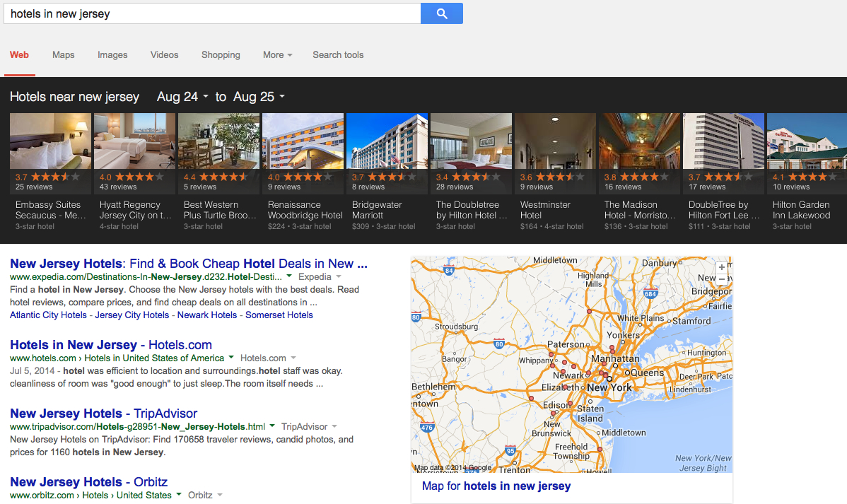
Task: Open Search tools
Action: click(338, 54)
